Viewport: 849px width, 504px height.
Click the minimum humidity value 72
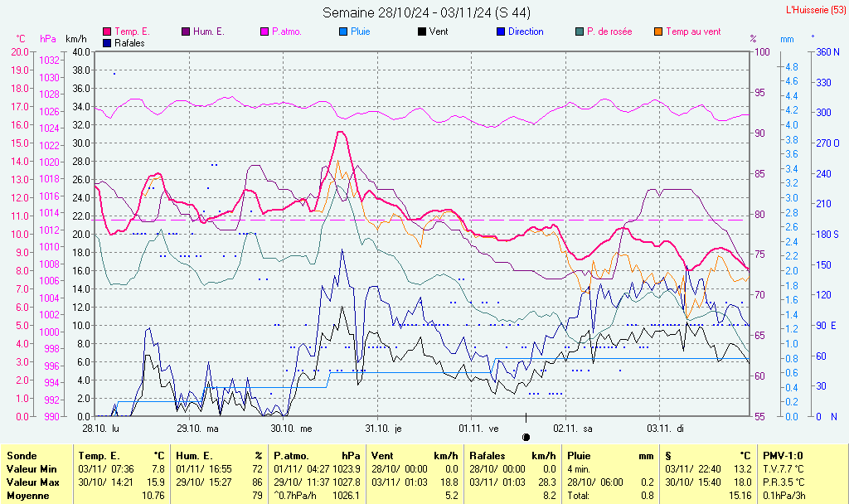257,469
